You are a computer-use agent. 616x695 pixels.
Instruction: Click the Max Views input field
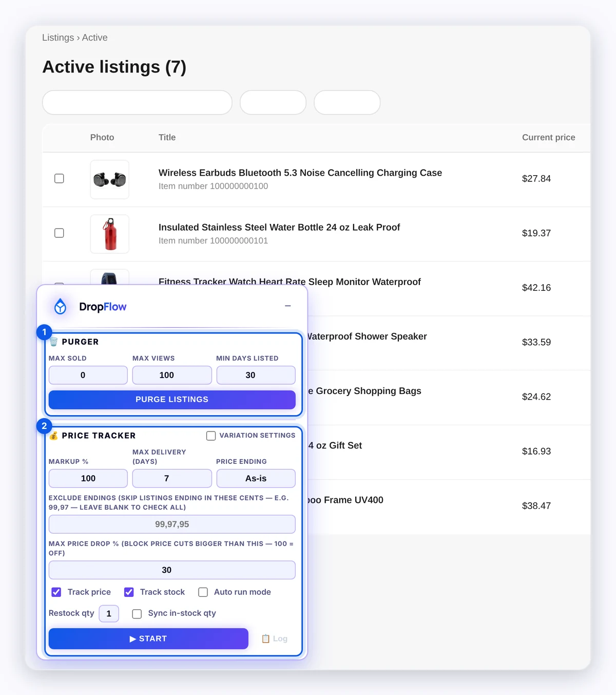click(172, 375)
